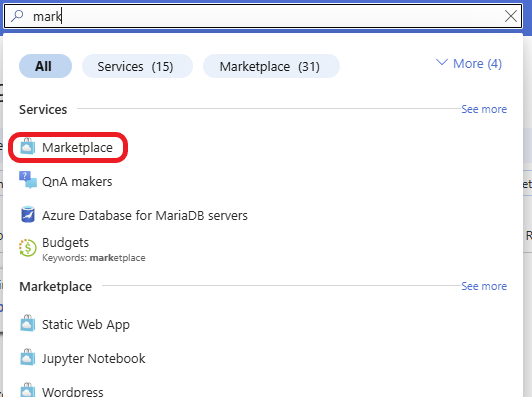
Task: Open QnA makers service result
Action: click(77, 181)
